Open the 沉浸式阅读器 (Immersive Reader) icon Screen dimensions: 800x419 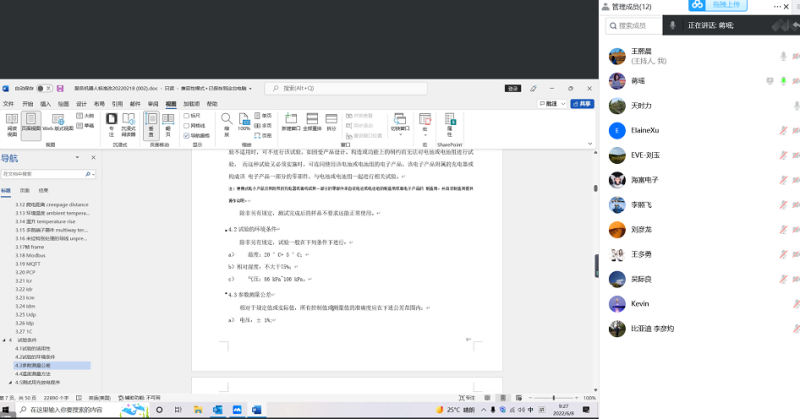click(128, 124)
